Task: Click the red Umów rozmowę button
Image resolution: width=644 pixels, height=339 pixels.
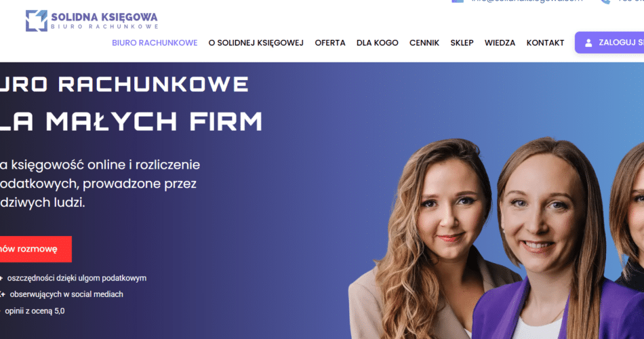Action: click(x=36, y=249)
